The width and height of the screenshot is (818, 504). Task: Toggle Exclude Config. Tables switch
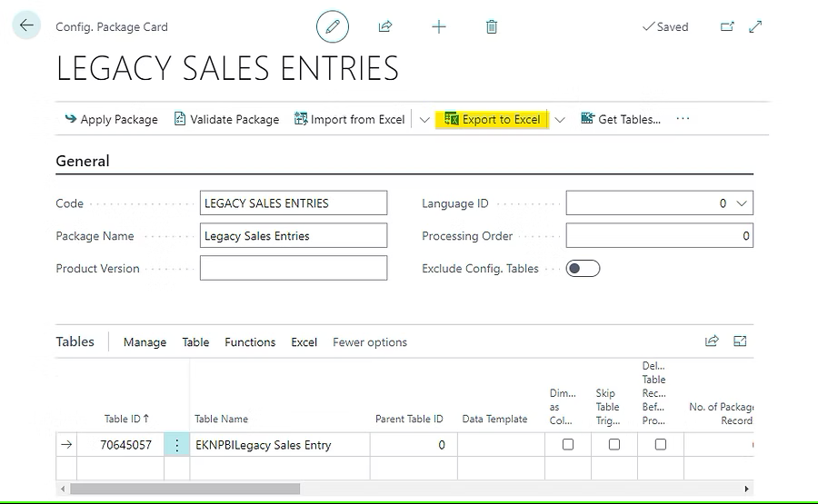tap(583, 269)
